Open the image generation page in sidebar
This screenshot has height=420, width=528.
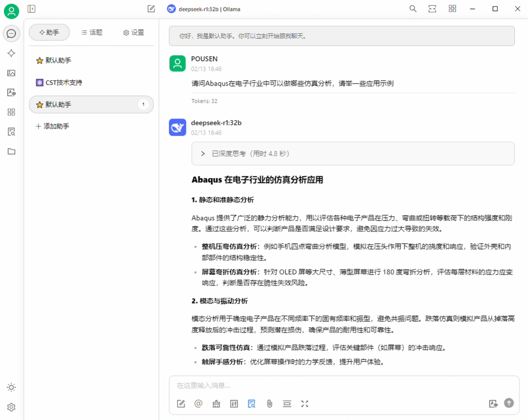click(11, 73)
